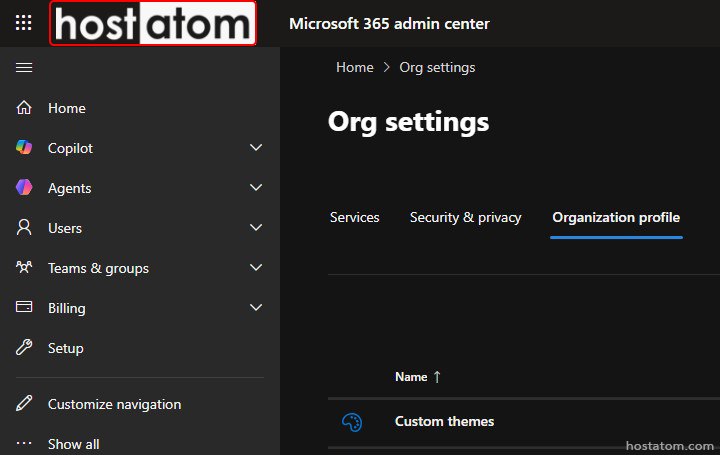Click the Org settings page heading
The image size is (720, 455).
pos(409,123)
